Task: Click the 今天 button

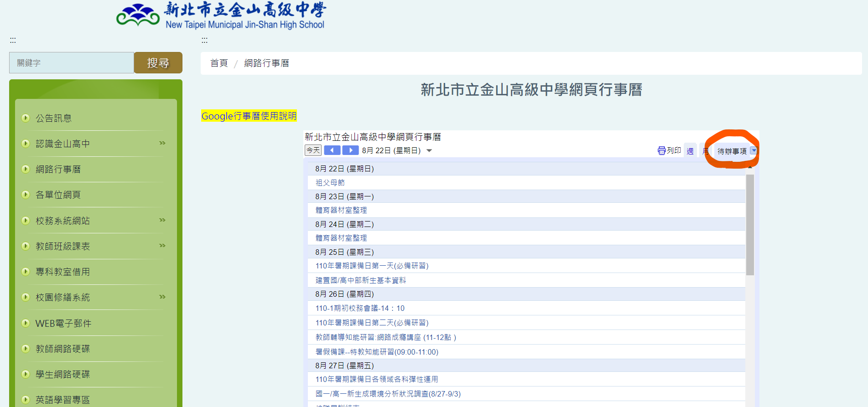Action: (x=313, y=150)
